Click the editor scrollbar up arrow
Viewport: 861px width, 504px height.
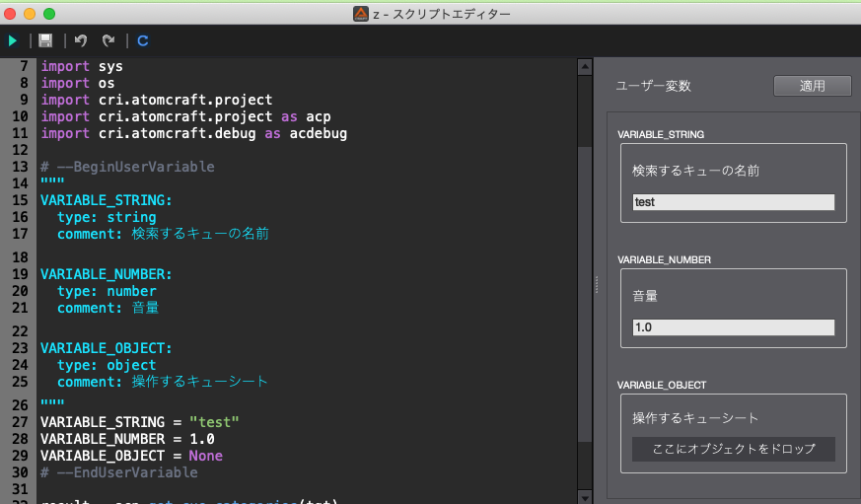click(x=585, y=66)
